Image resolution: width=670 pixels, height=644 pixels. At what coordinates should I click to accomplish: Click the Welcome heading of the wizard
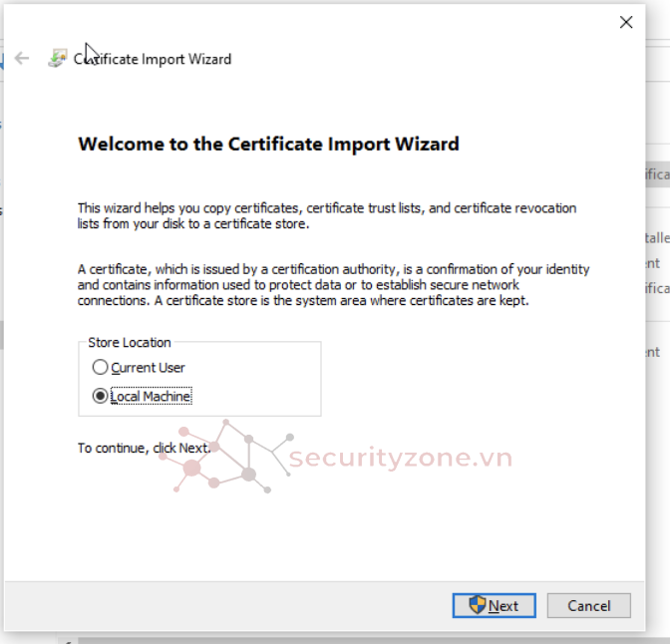268,144
